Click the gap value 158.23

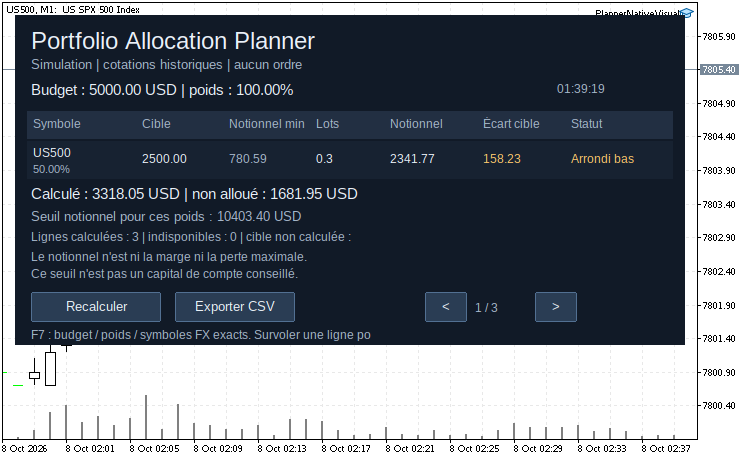pos(501,159)
